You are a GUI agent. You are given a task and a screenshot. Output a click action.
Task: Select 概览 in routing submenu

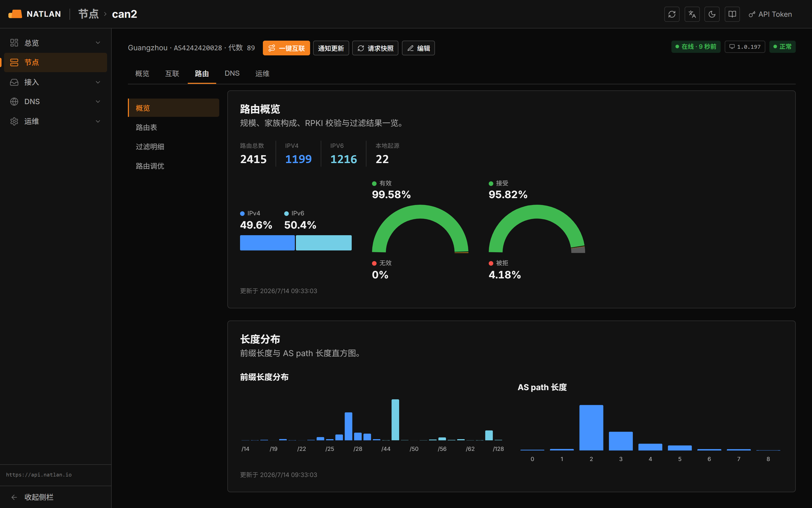174,108
